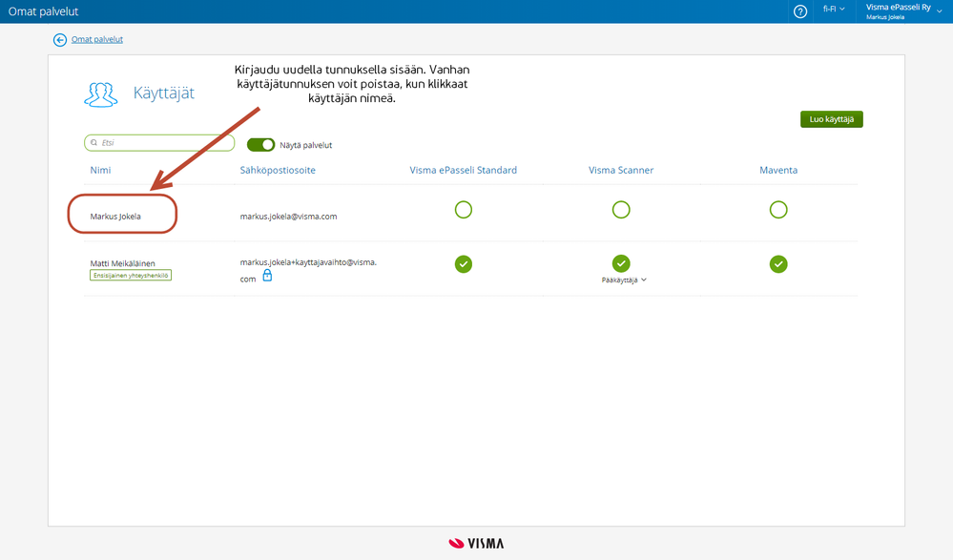The height and width of the screenshot is (560, 953).
Task: Click the Luo käyttäjä button
Action: tap(832, 119)
